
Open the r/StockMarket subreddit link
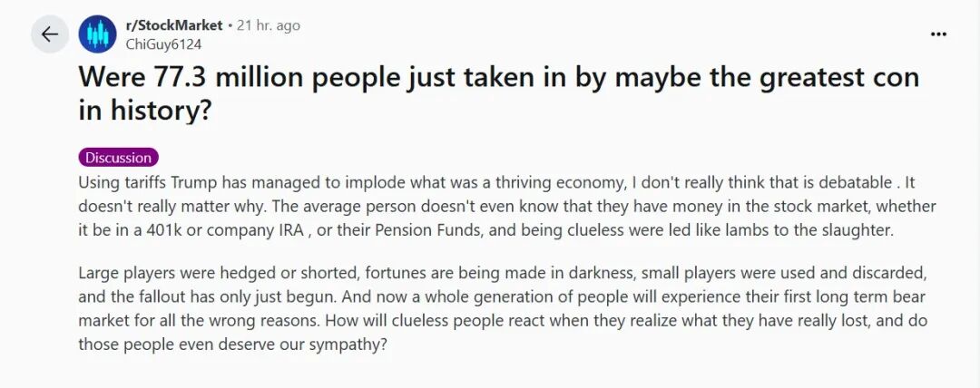click(x=173, y=25)
